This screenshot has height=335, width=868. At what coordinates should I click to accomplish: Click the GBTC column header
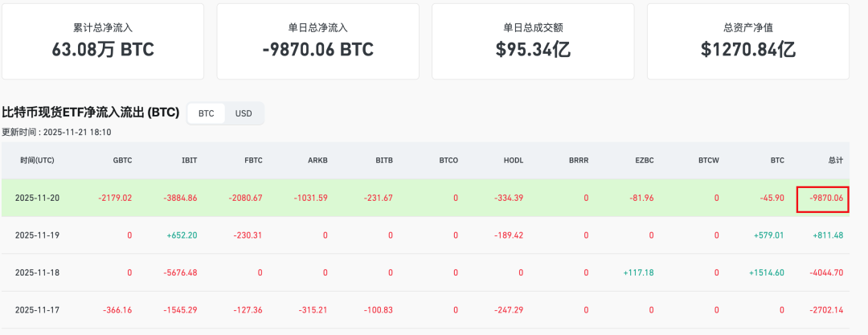point(122,161)
